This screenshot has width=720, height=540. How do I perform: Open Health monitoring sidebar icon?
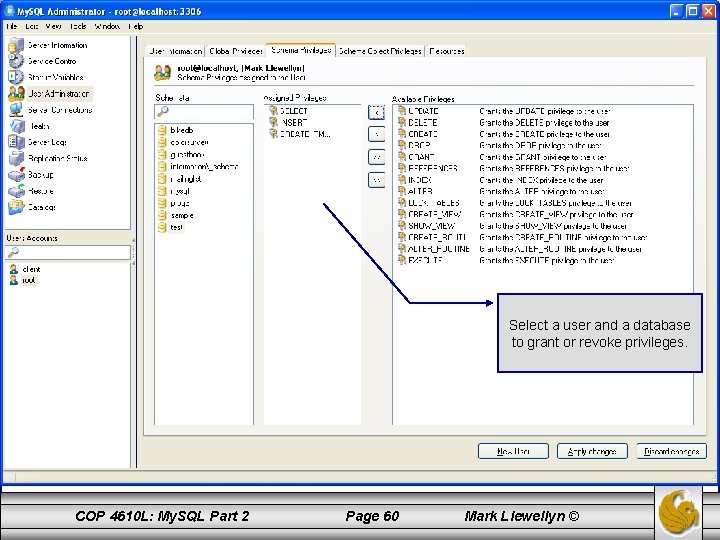(x=16, y=126)
